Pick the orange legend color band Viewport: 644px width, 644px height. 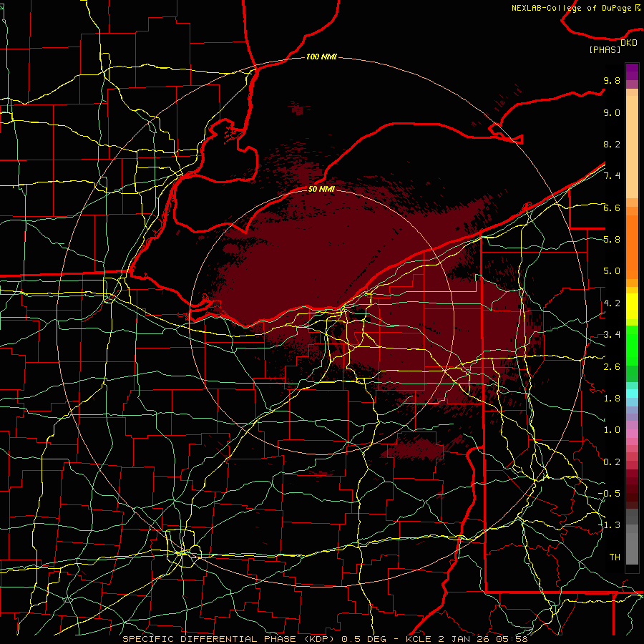(632, 246)
